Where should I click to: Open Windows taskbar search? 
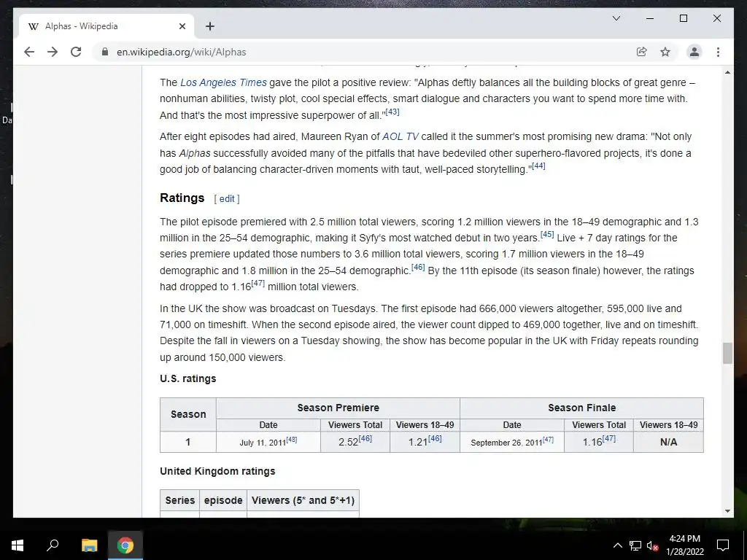(53, 545)
